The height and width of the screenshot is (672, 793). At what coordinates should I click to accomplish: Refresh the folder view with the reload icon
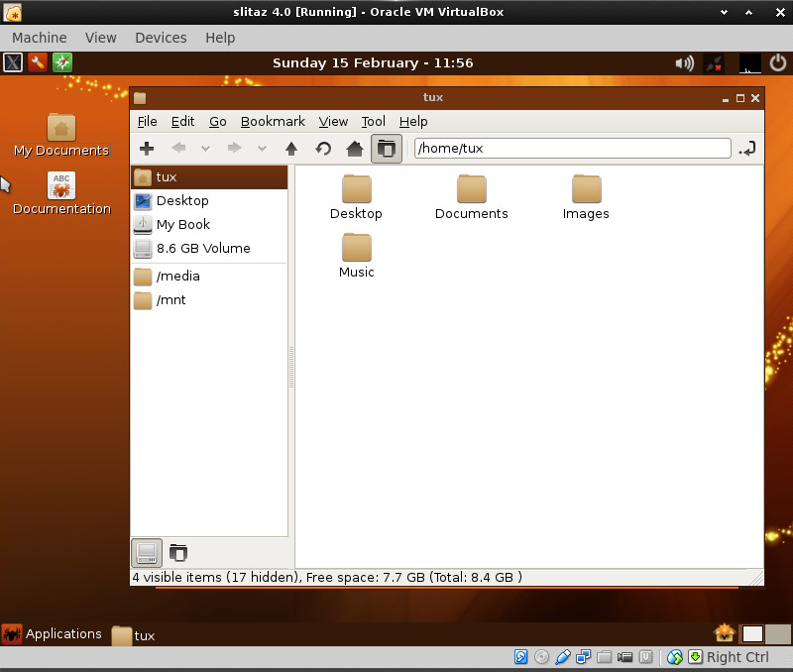[321, 149]
